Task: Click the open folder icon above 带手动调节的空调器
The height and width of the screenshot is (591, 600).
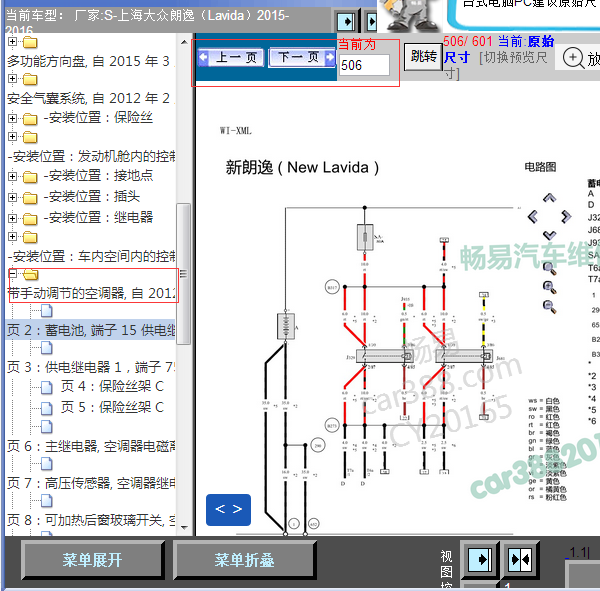Action: pos(31,274)
